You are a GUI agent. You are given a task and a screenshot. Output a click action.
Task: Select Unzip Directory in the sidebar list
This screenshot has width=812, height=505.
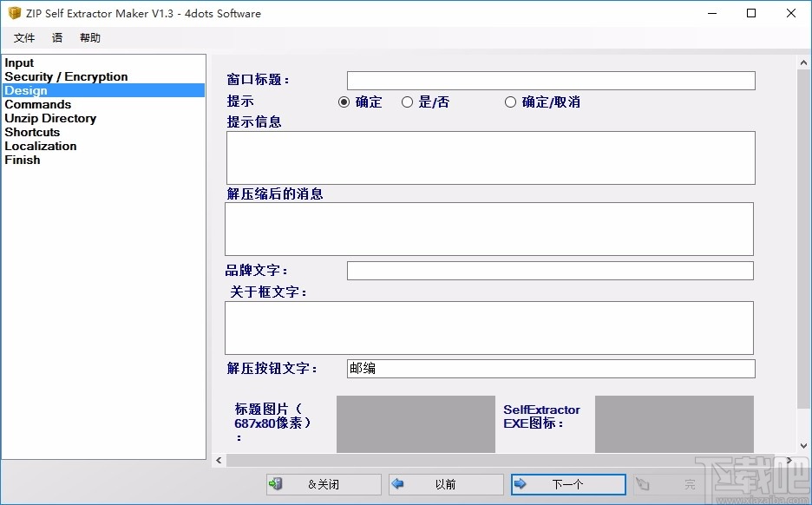pos(49,118)
